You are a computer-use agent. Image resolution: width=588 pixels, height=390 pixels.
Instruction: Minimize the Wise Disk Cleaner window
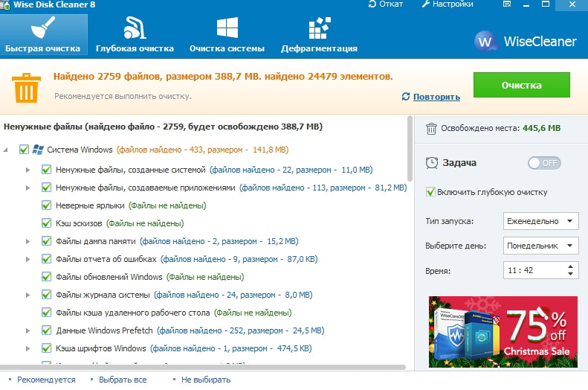526,4
